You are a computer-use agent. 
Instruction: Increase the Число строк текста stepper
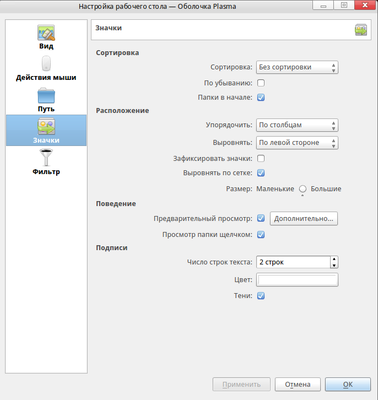[x=334, y=259]
